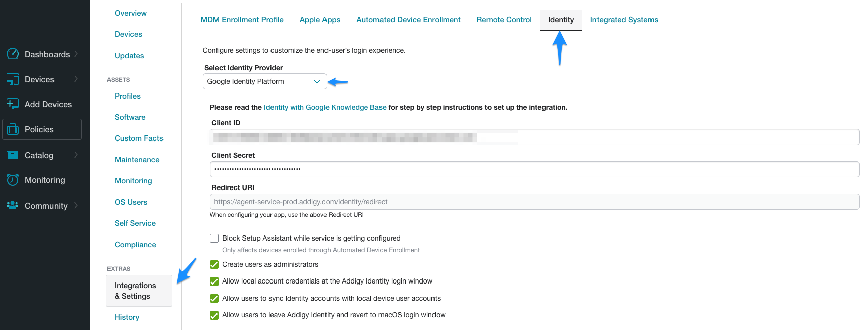868x330 pixels.
Task: Open Add Devices in main navigation
Action: pyautogui.click(x=48, y=104)
